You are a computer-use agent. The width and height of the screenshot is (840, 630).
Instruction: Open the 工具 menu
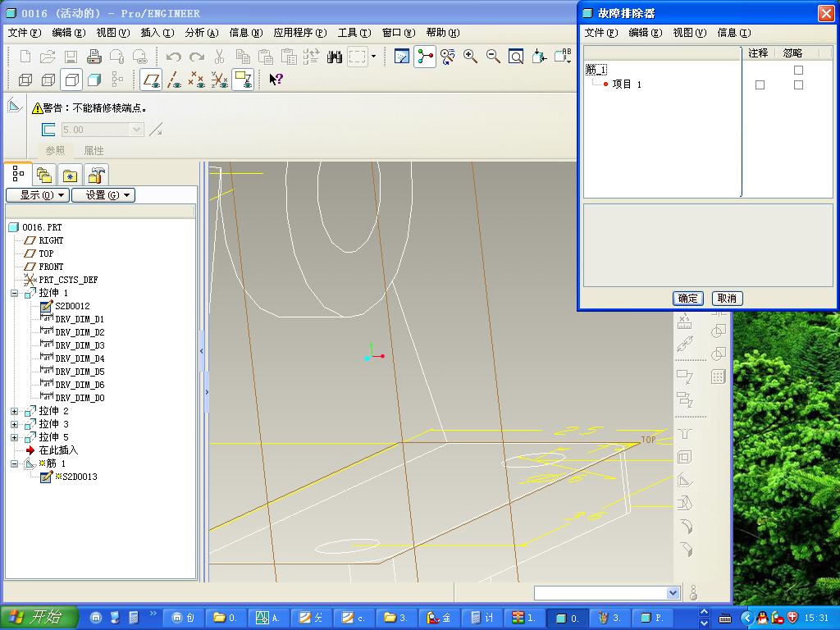(x=354, y=33)
